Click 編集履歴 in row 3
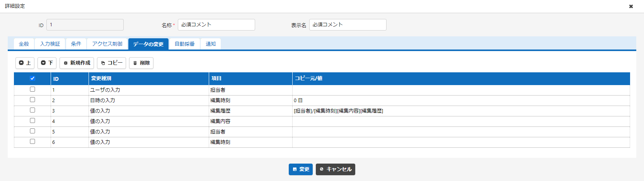 [220, 111]
